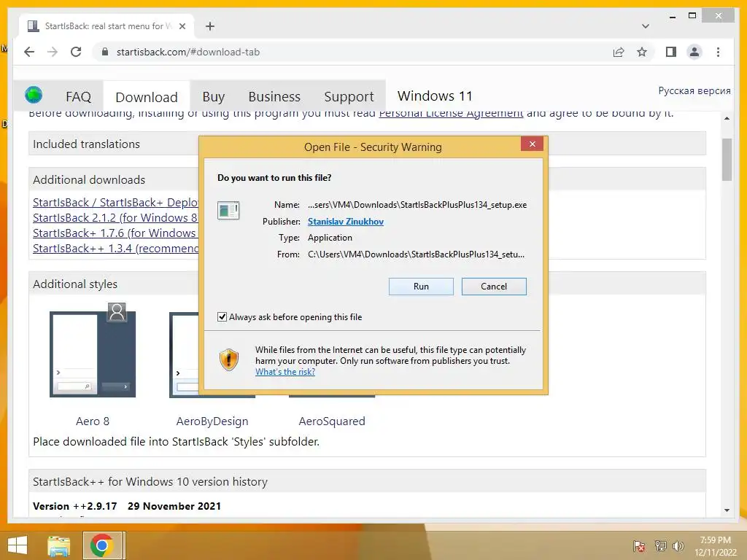Image resolution: width=747 pixels, height=560 pixels.
Task: Close the StartIsBack browser tab
Action: coord(182,26)
